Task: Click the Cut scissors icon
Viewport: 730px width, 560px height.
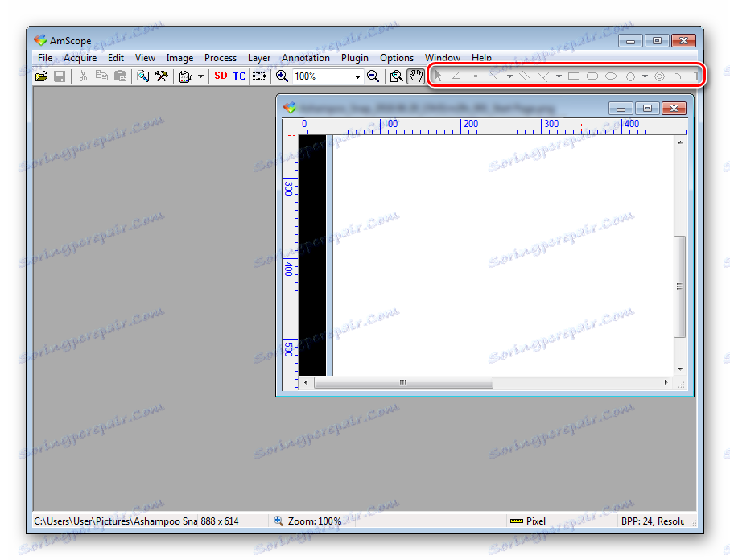Action: [84, 76]
